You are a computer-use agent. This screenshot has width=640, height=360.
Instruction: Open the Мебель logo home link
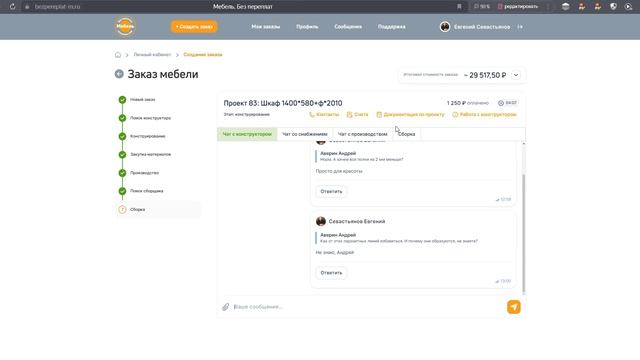click(125, 27)
